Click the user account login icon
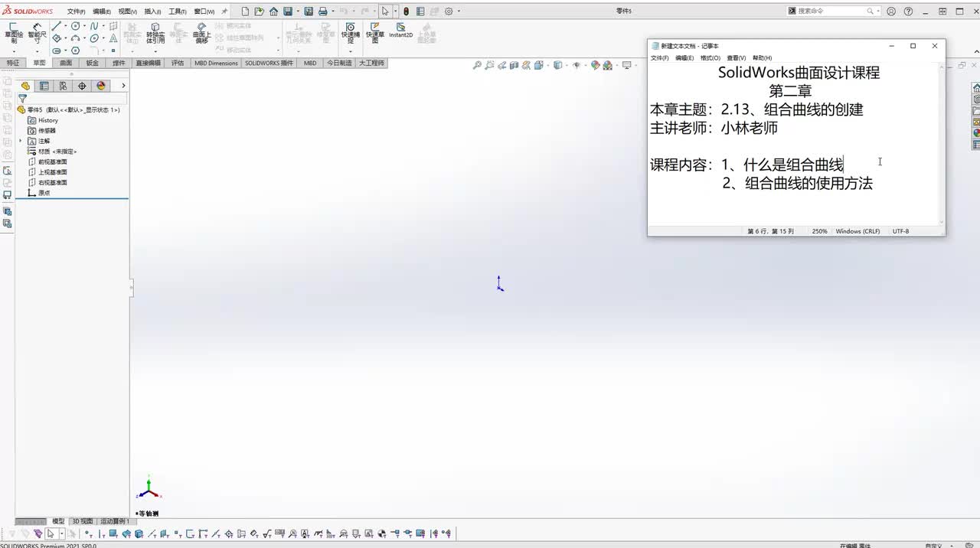This screenshot has height=548, width=980. coord(890,11)
